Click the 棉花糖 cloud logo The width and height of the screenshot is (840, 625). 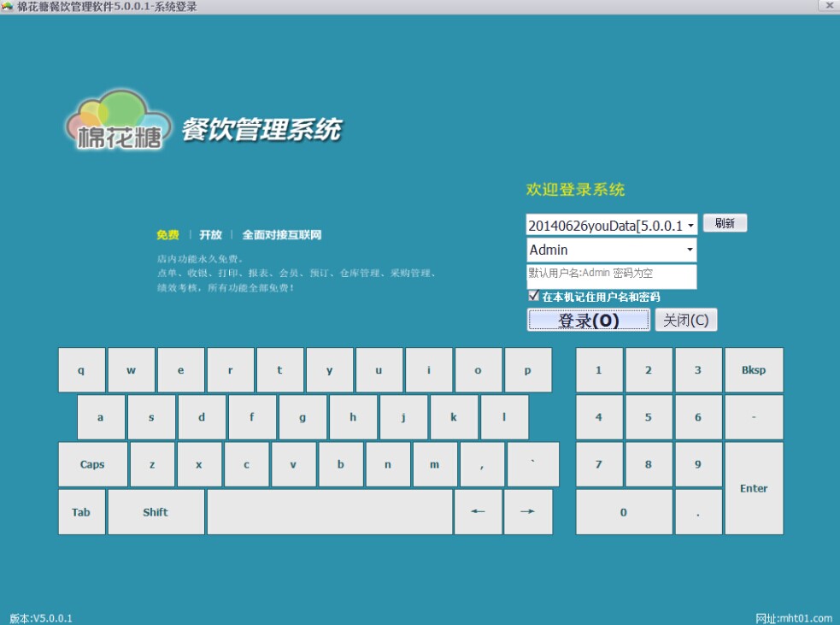[119, 121]
